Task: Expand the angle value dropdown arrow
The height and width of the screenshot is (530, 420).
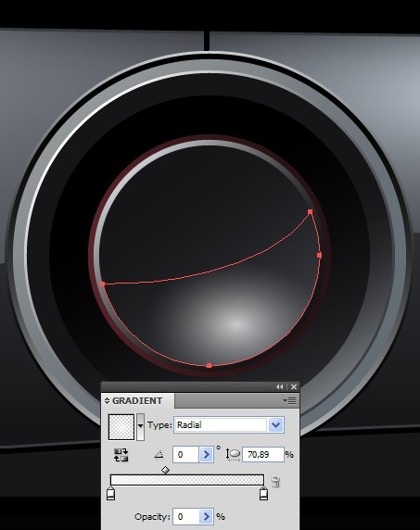Action: coord(206,455)
